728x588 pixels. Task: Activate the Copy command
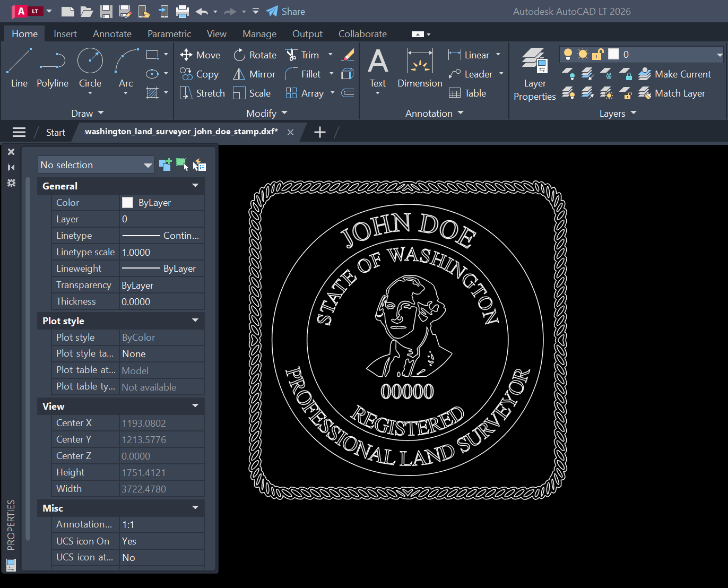pos(199,74)
